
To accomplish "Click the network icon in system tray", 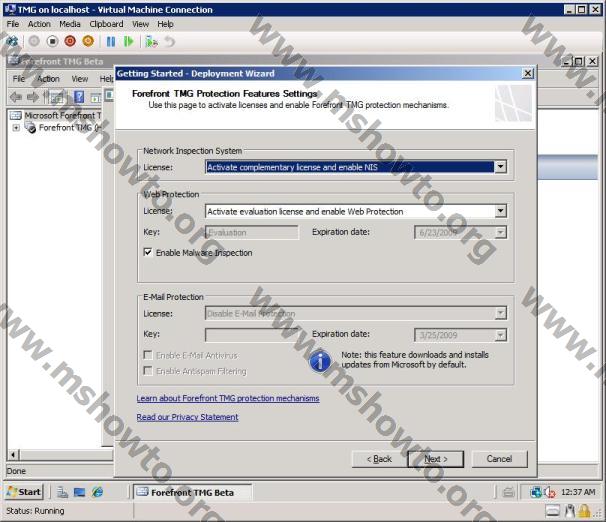I will (x=536, y=492).
